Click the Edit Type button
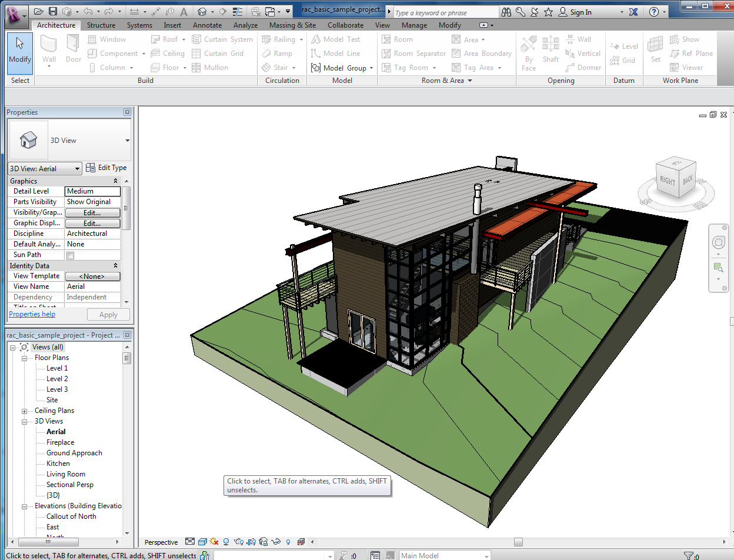This screenshot has width=734, height=560. point(106,168)
